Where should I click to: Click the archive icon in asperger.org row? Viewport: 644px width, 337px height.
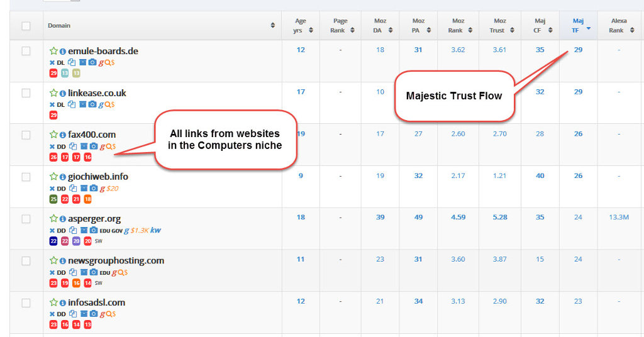coord(84,230)
